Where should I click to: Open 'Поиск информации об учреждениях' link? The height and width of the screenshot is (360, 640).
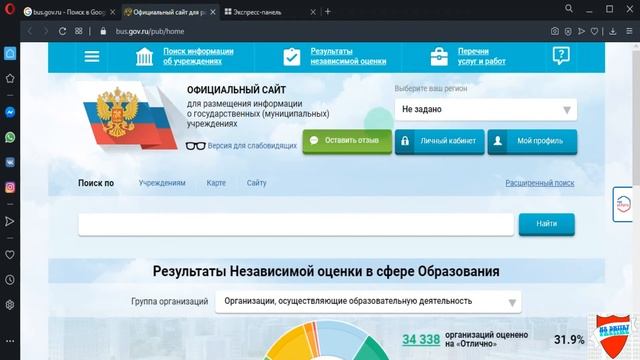pyautogui.click(x=198, y=56)
